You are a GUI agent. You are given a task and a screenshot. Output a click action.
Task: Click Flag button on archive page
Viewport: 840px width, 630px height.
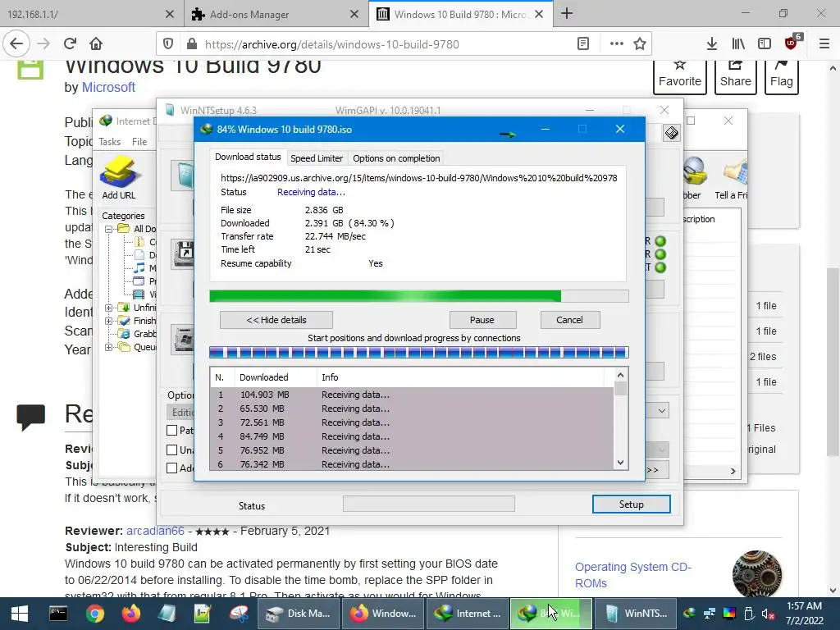click(x=781, y=76)
